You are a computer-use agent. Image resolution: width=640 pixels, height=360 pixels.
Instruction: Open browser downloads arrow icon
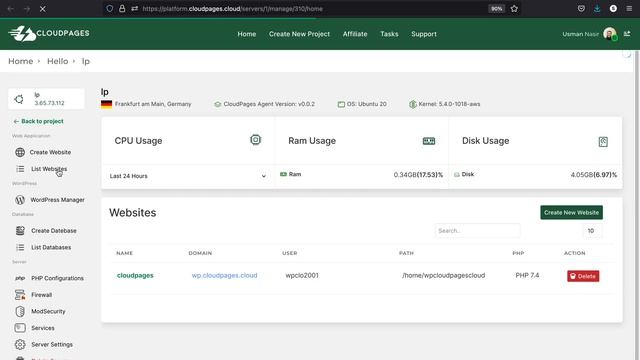(x=597, y=9)
